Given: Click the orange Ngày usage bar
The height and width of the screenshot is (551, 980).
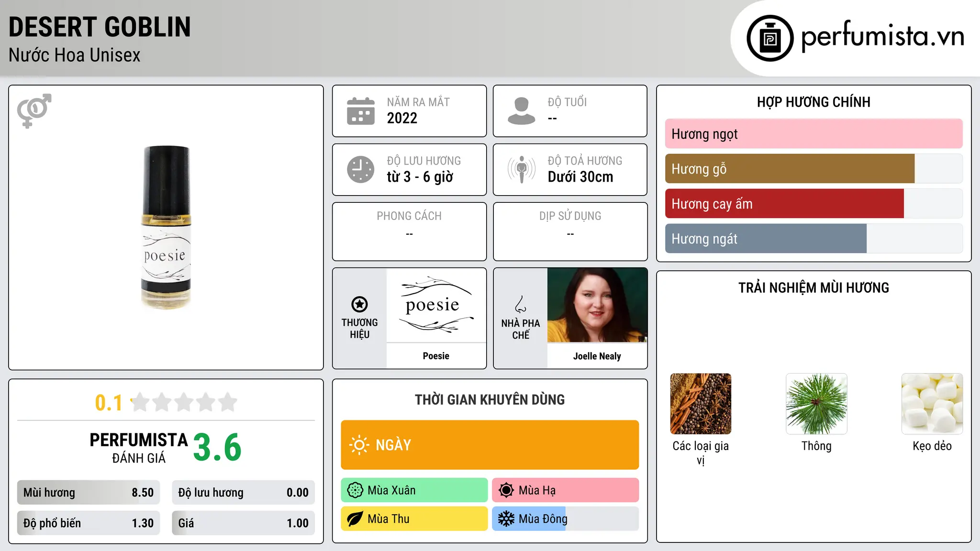Looking at the screenshot, I should (490, 445).
